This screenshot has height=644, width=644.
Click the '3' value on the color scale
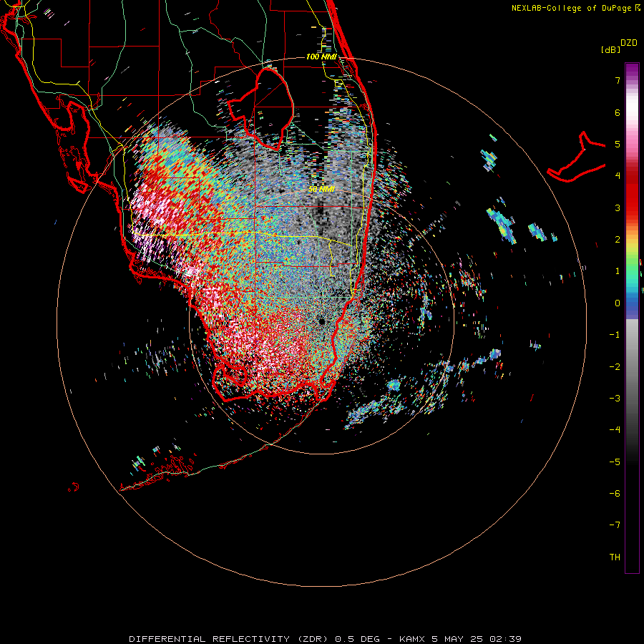click(618, 208)
